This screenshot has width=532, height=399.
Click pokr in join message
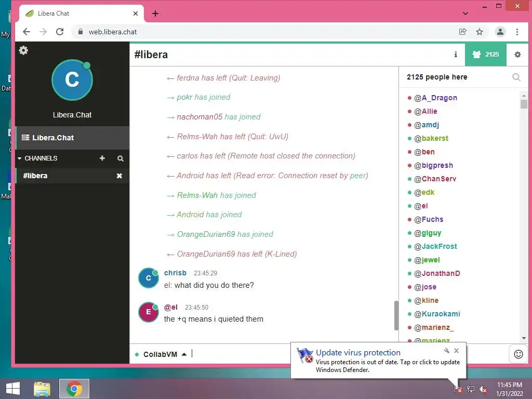click(x=184, y=97)
